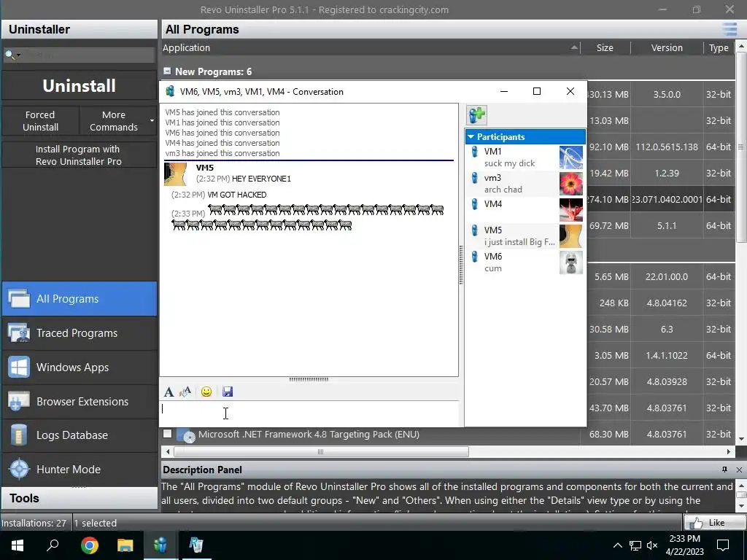Click the add participant icon in Conversation window

point(477,114)
